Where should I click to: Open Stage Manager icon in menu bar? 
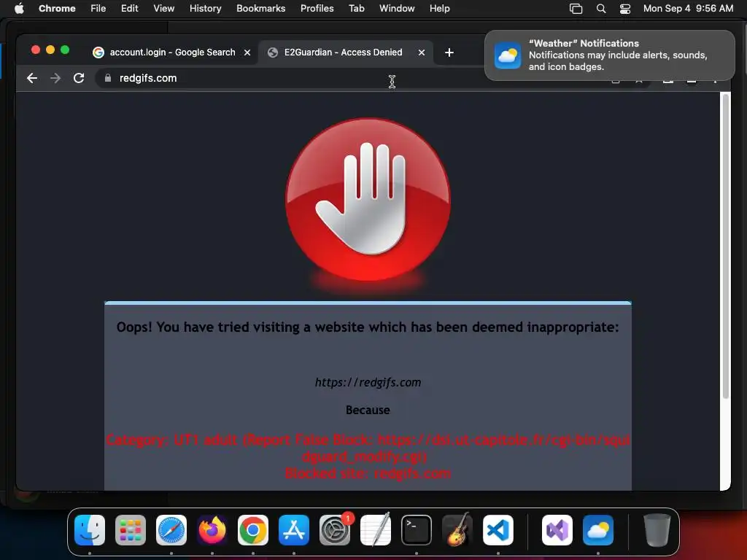576,9
